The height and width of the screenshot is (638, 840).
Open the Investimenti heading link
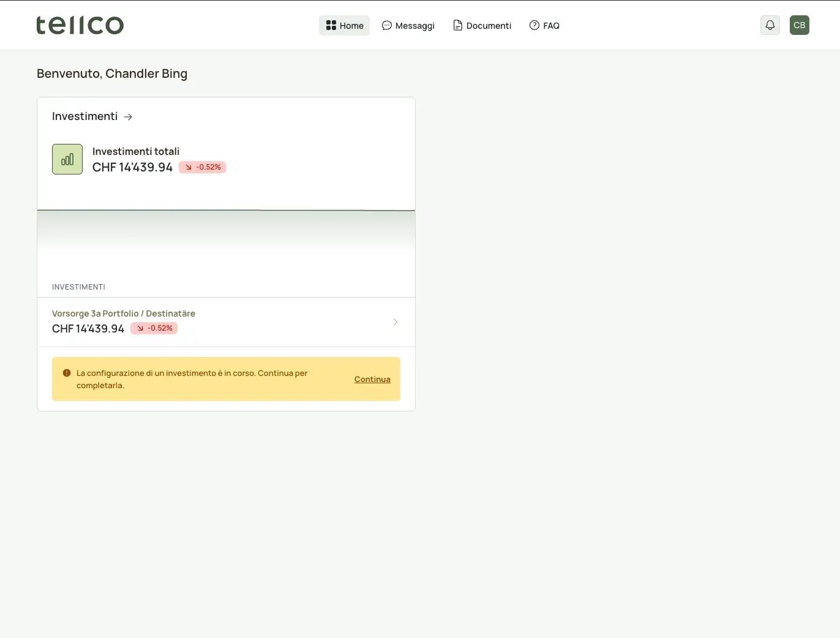[92, 116]
